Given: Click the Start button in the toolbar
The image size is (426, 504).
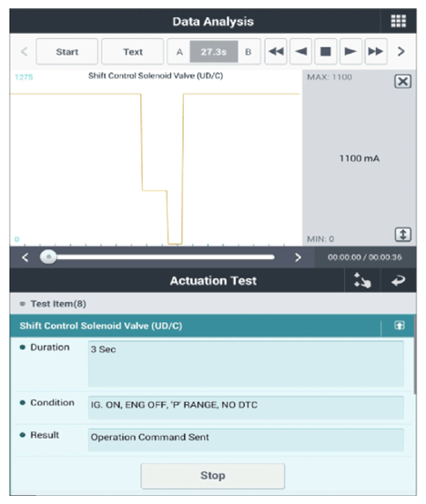Looking at the screenshot, I should 66,52.
